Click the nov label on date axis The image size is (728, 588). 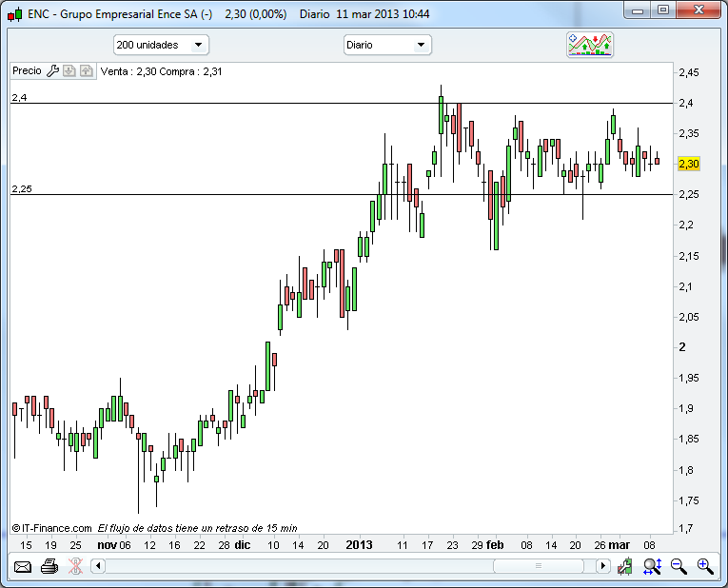[x=108, y=545]
